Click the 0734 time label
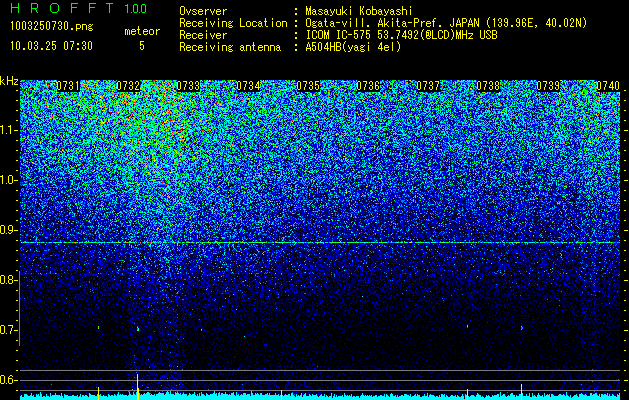The height and width of the screenshot is (400, 629). coord(248,86)
